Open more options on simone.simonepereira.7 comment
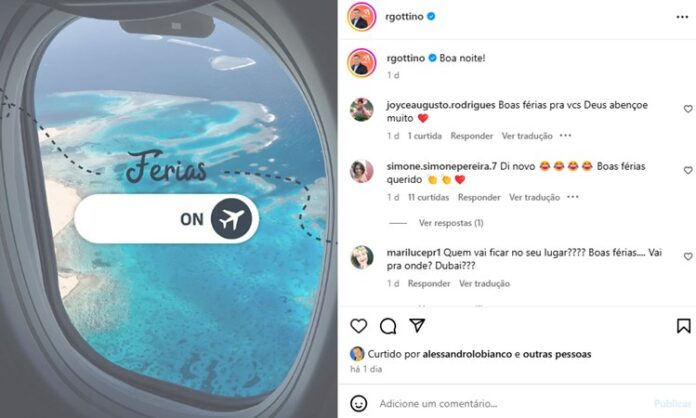Image resolution: width=696 pixels, height=418 pixels. pyautogui.click(x=573, y=197)
